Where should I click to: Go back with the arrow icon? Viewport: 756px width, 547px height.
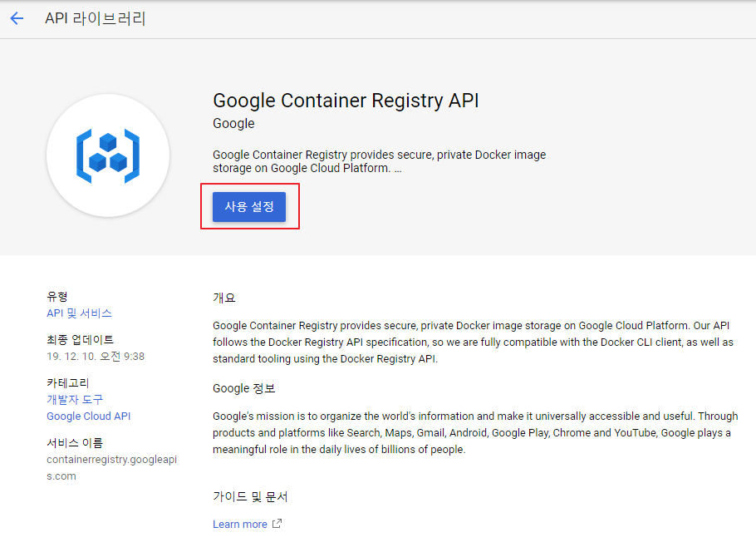pyautogui.click(x=17, y=18)
